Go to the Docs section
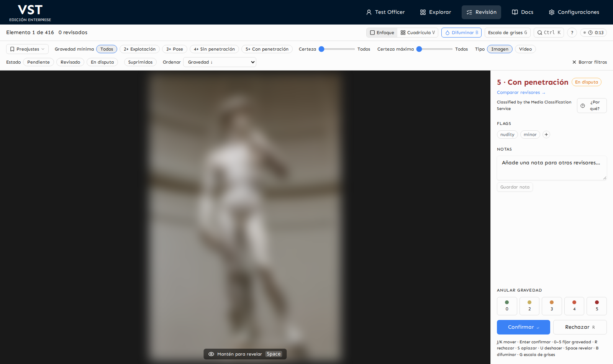Viewport: 613px width, 364px height. click(x=523, y=12)
